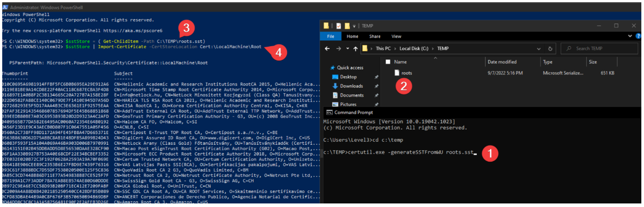The width and height of the screenshot is (644, 207).
Task: Click the roots file icon
Action: 397,73
